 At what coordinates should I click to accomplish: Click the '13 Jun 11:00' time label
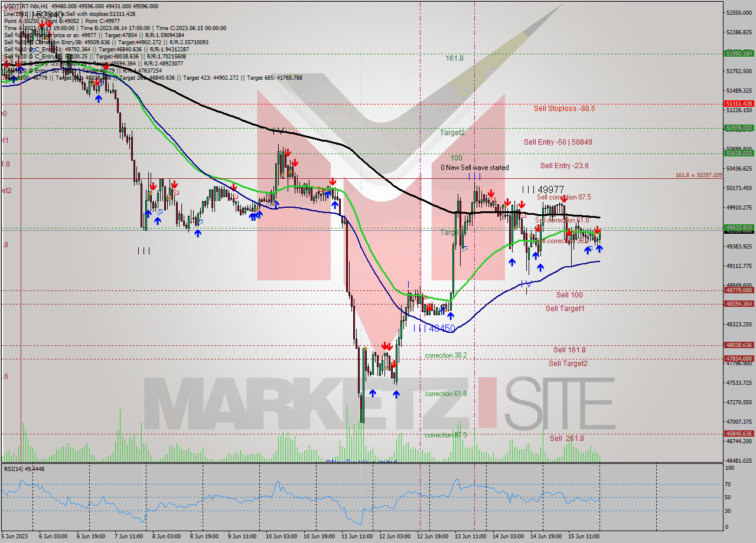(x=471, y=537)
